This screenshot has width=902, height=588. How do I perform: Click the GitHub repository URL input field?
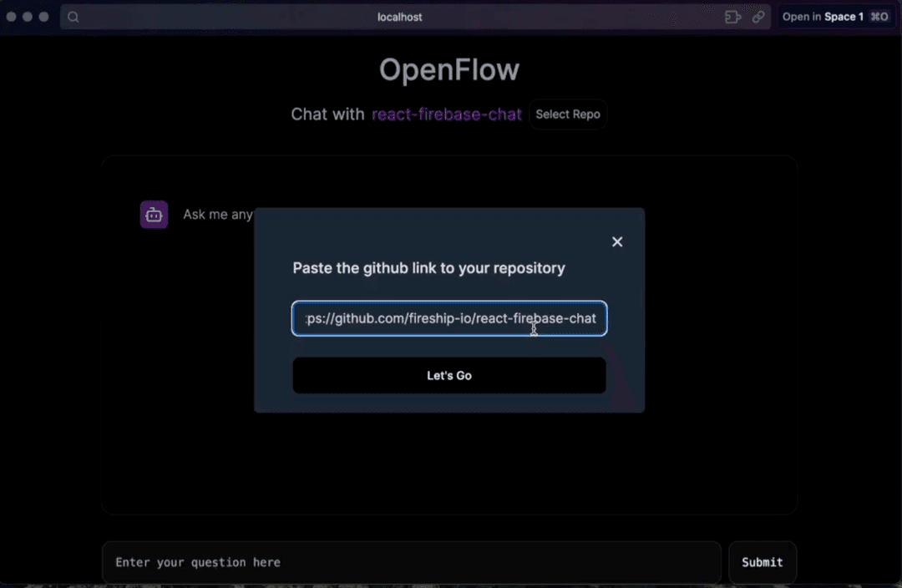[x=449, y=318]
